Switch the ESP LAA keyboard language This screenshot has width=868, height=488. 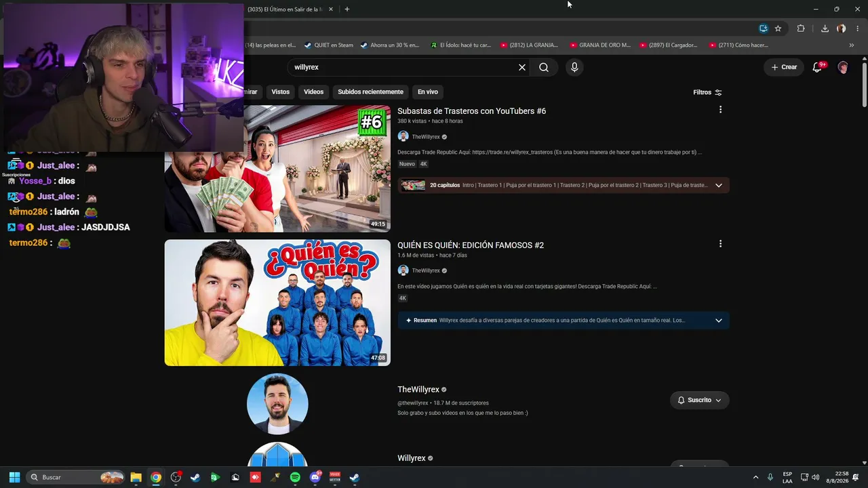coord(787,477)
